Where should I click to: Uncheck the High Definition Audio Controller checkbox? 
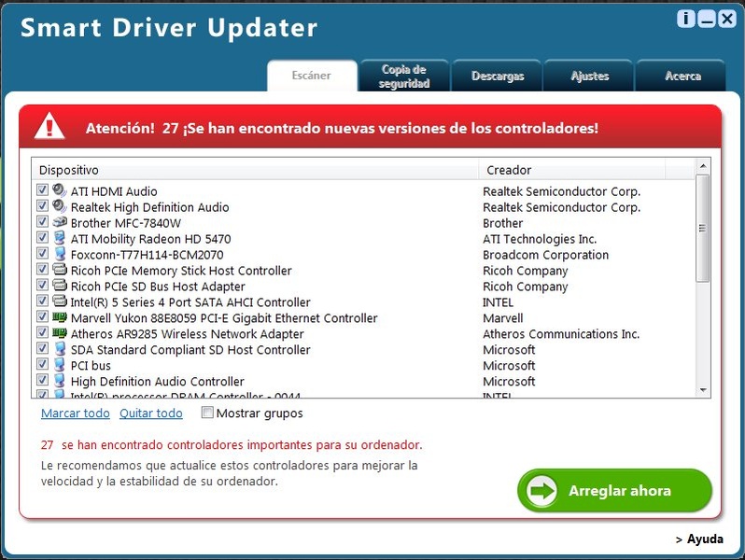[42, 380]
